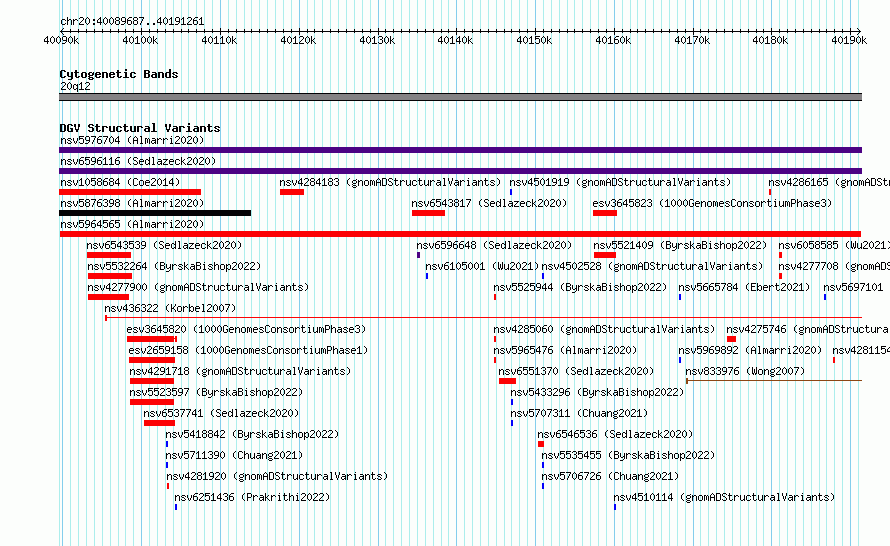890x546 pixels.
Task: Open nsv4277900 (gnomADStructuralVariants) label
Action: click(x=198, y=287)
